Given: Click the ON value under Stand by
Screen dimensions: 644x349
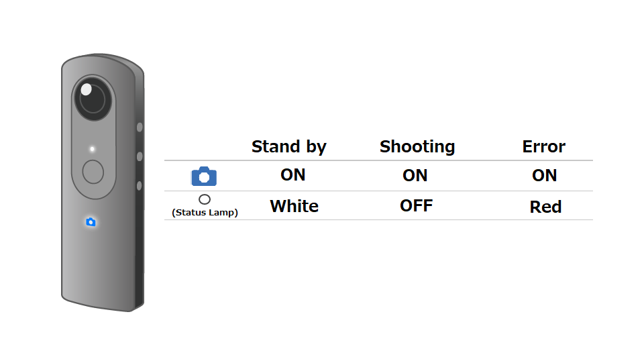Looking at the screenshot, I should [293, 175].
